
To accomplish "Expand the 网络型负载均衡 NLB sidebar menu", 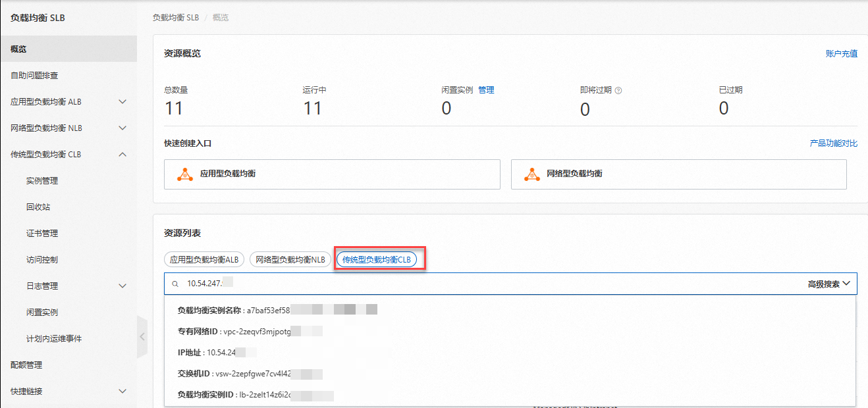I will point(122,128).
